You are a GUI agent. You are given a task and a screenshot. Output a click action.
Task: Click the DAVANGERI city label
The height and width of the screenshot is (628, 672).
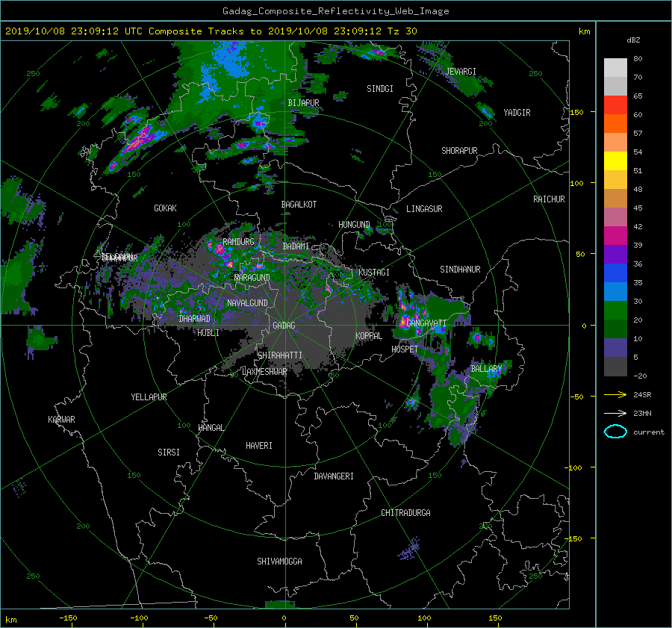click(x=334, y=476)
